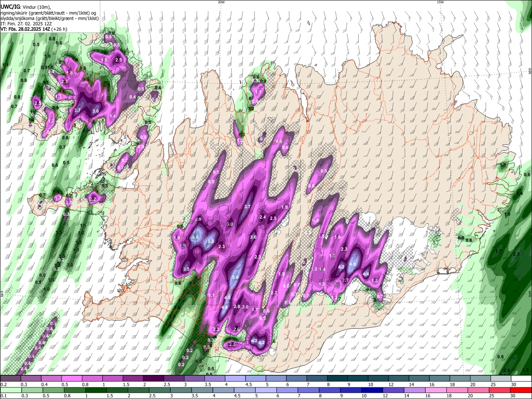The image size is (532, 399).
Task: Click the 3.0 snowfall value on the map
Action: [x=230, y=224]
